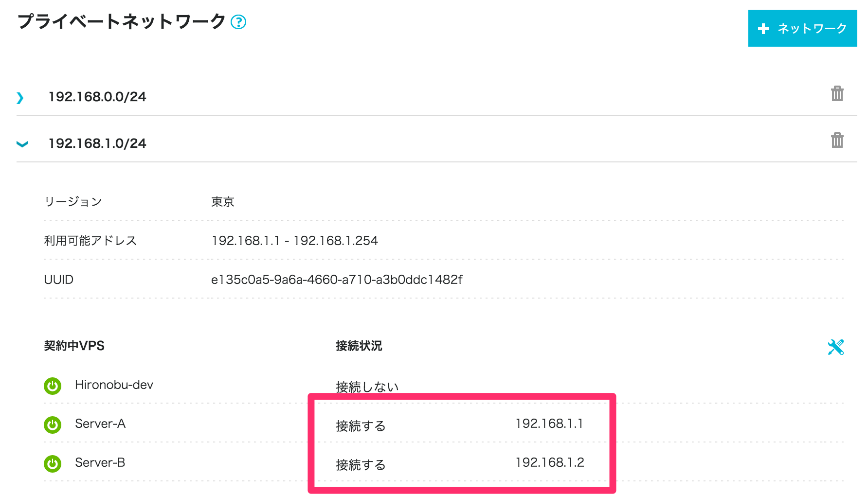
Task: Expand the 192.168.0.0/24 network entry
Action: point(20,97)
